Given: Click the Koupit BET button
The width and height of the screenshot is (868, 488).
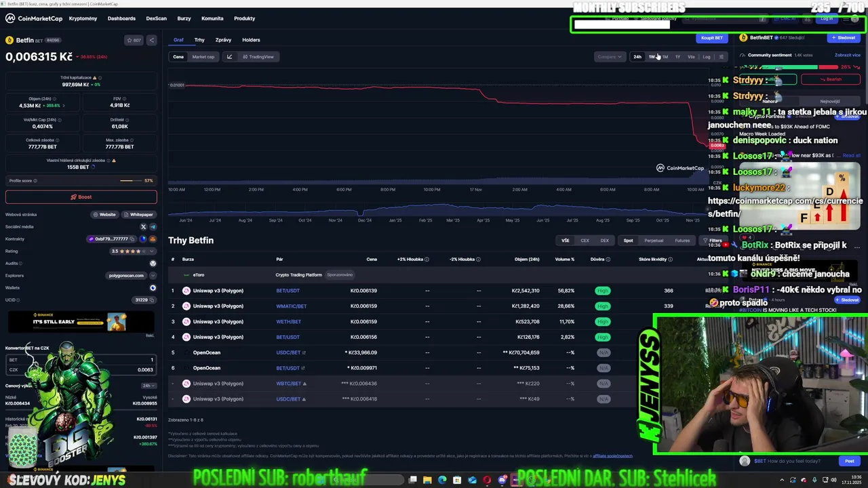Looking at the screenshot, I should (712, 38).
